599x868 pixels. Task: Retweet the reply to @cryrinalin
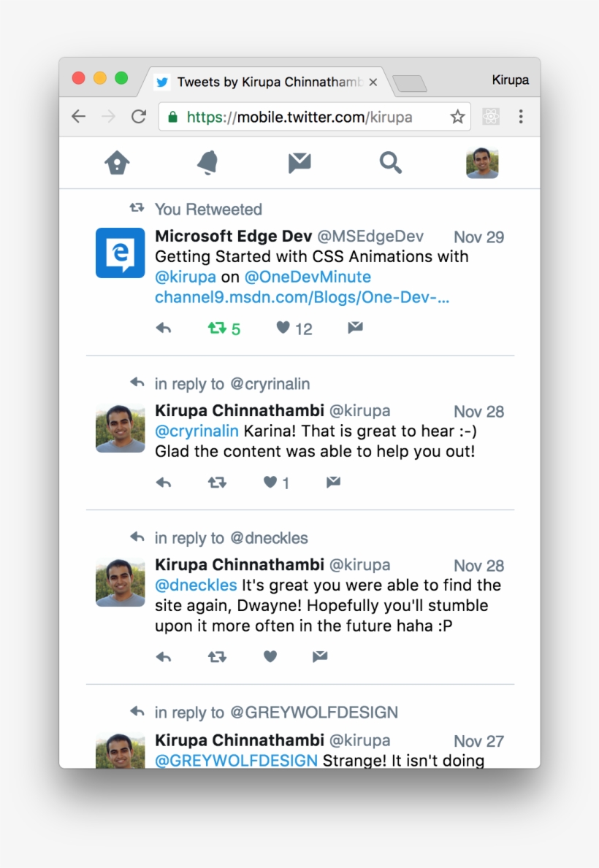click(216, 482)
